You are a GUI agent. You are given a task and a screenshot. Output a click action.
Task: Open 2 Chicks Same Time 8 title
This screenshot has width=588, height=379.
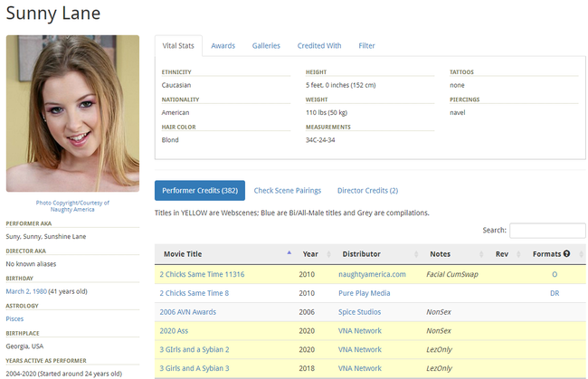pos(194,293)
